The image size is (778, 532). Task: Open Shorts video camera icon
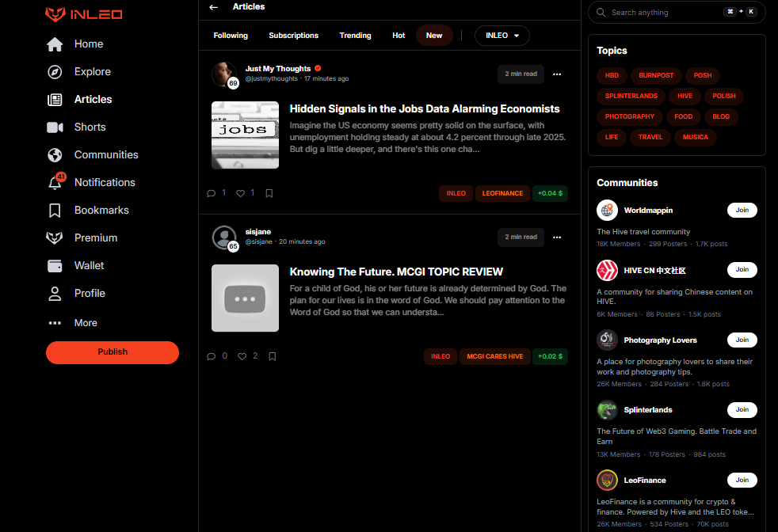pos(55,127)
